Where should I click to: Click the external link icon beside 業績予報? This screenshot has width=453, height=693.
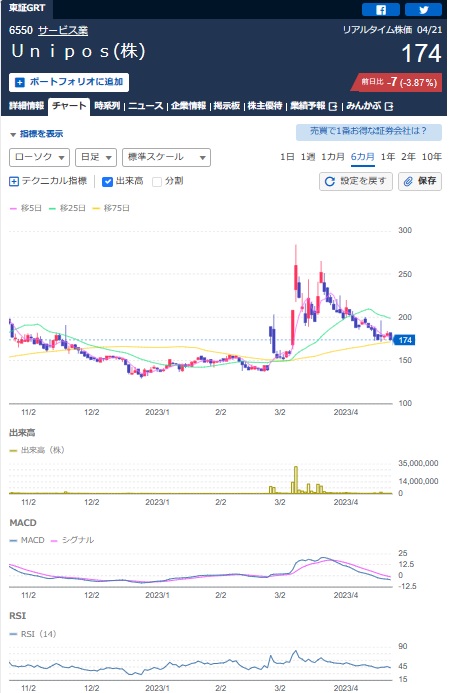(333, 106)
